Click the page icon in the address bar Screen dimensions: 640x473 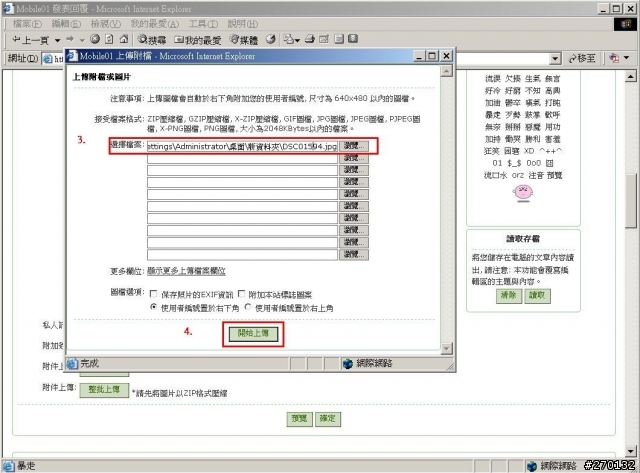48,59
